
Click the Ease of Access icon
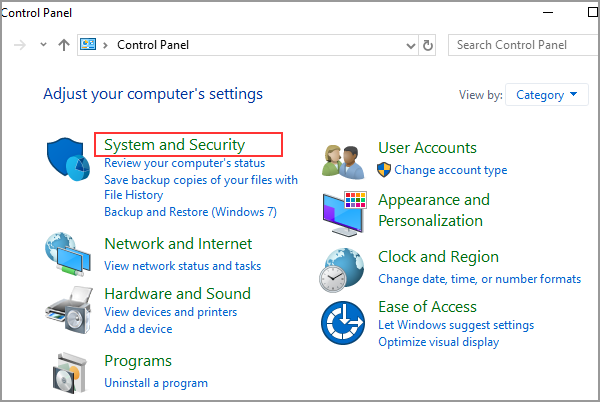pyautogui.click(x=343, y=323)
